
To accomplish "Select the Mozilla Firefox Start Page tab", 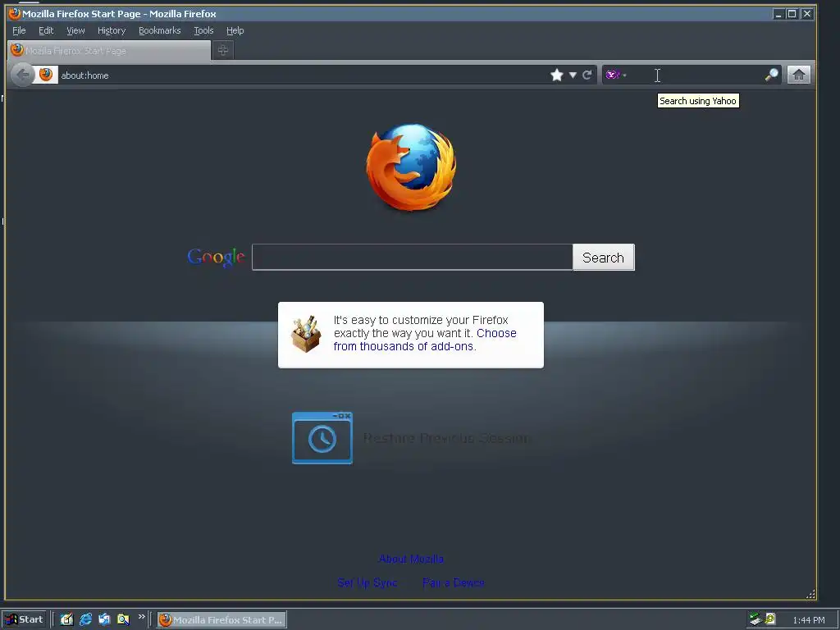I will click(109, 50).
